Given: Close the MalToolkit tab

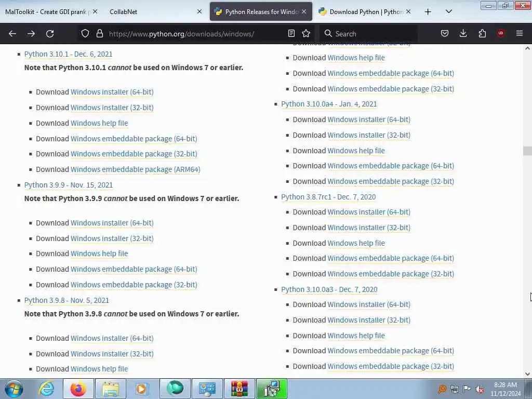Looking at the screenshot, I should [x=95, y=11].
